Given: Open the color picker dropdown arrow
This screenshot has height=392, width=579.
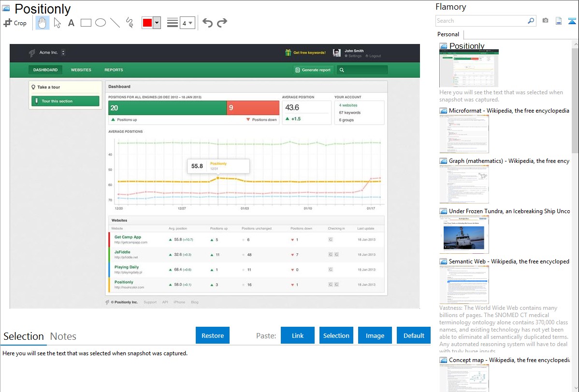Looking at the screenshot, I should (x=157, y=23).
